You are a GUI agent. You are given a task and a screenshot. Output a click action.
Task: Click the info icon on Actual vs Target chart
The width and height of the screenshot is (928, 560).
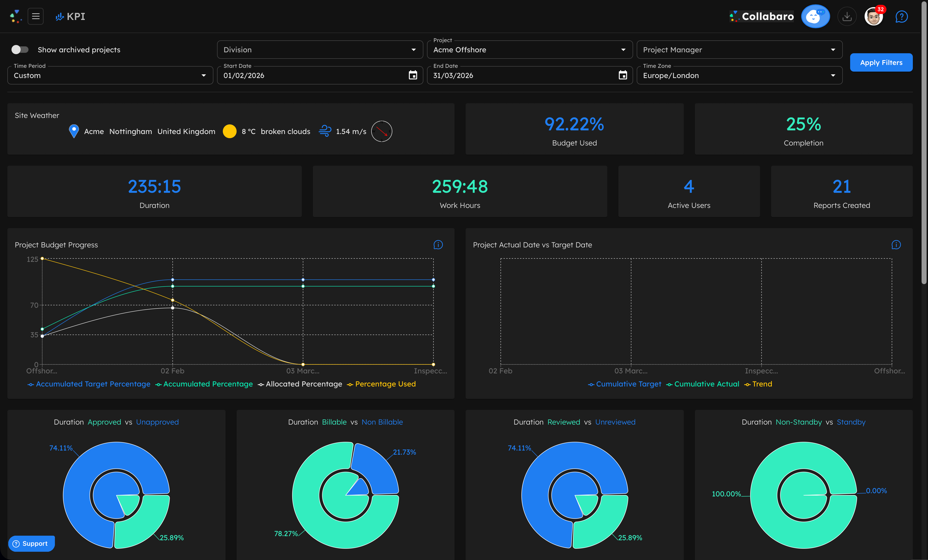click(896, 245)
